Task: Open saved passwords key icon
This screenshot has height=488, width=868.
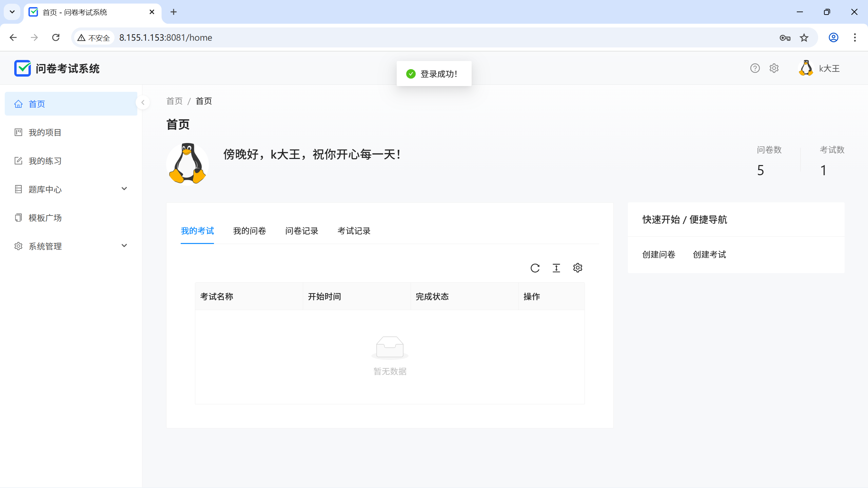Action: coord(785,38)
